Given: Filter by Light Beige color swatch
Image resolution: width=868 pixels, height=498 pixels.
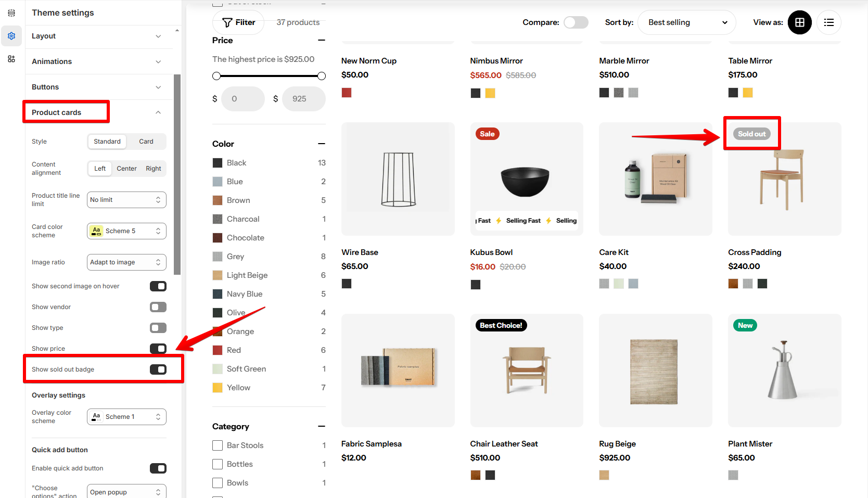Looking at the screenshot, I should pyautogui.click(x=218, y=275).
